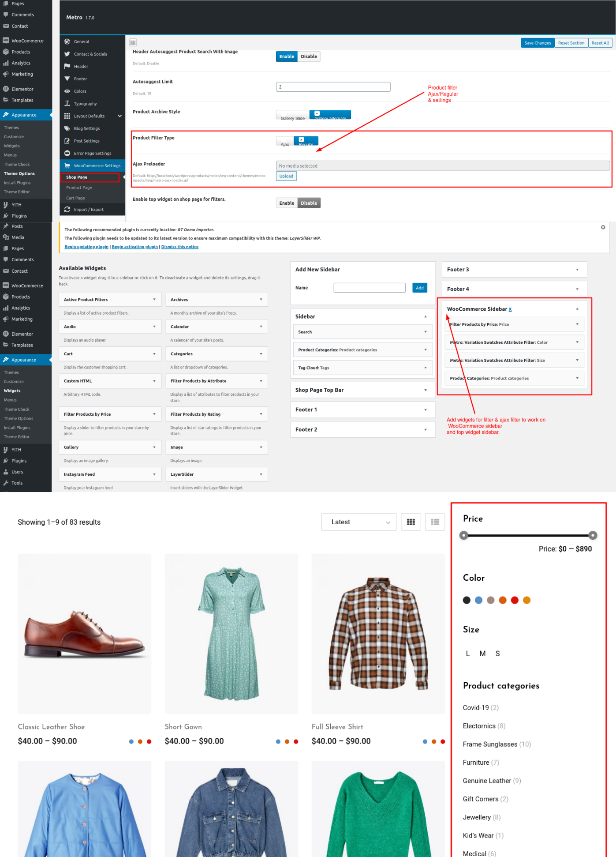Disable Header Autosuggest Product Search With Image

pos(309,56)
